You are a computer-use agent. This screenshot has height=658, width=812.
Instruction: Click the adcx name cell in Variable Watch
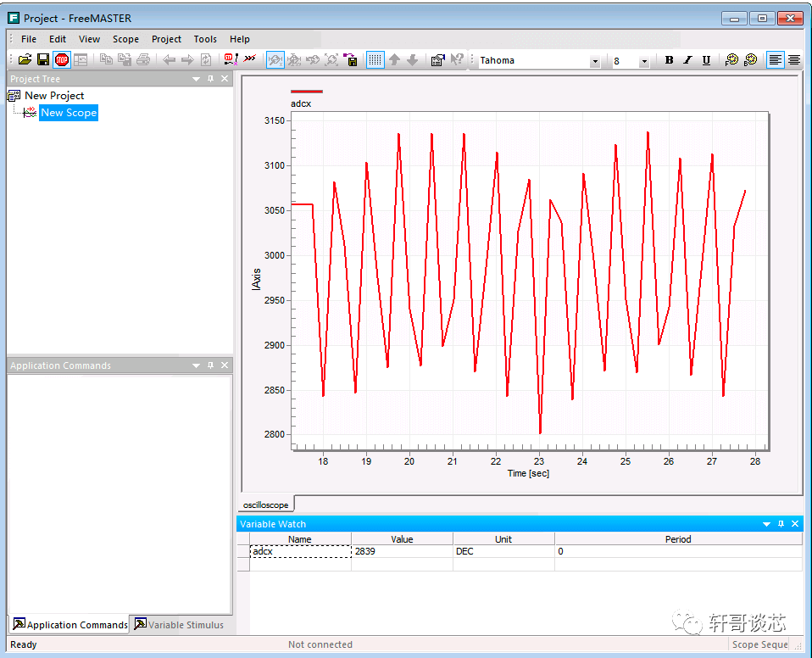coord(300,551)
